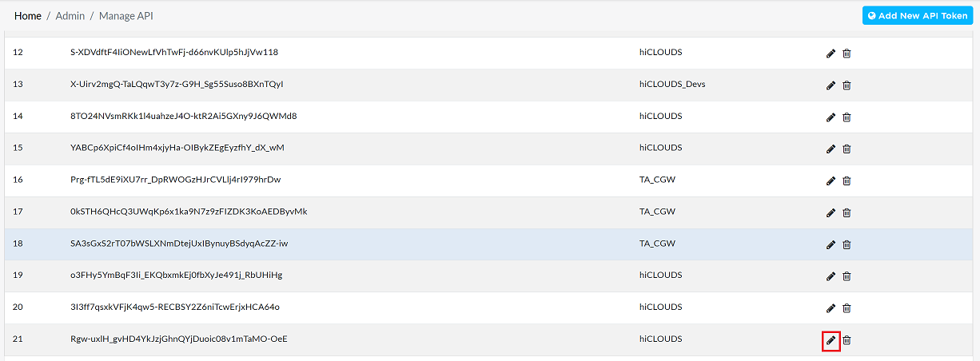Open the Home breadcrumb link
The width and height of the screenshot is (980, 361).
(28, 16)
